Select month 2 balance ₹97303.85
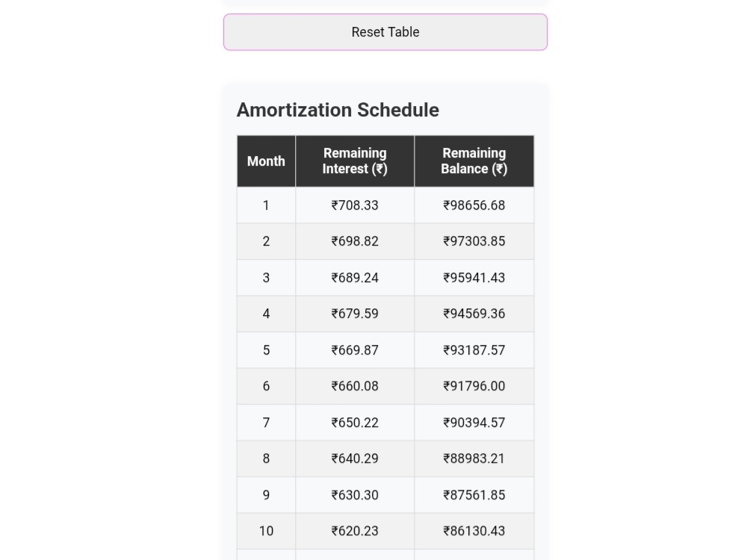Viewport: 747px width, 560px height. pos(474,241)
